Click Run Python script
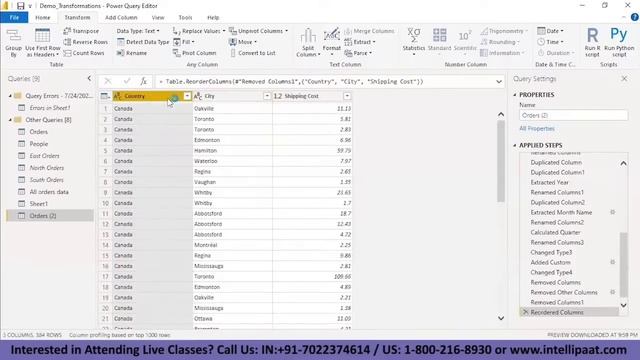 [x=619, y=42]
